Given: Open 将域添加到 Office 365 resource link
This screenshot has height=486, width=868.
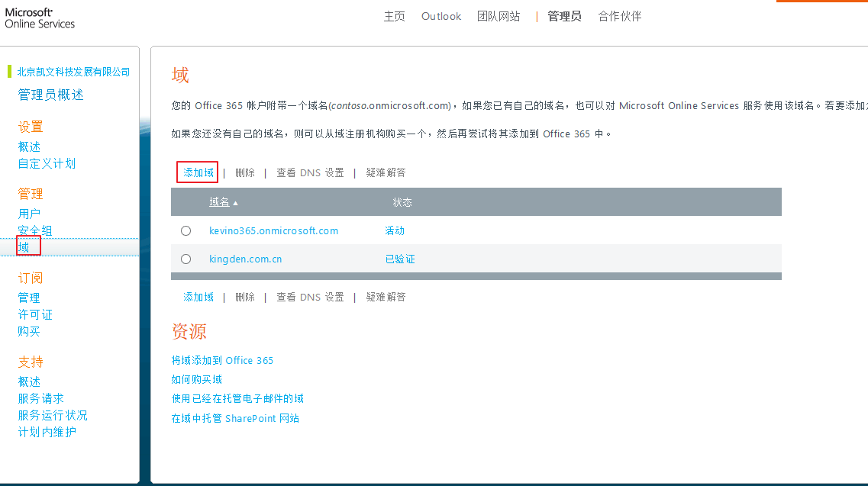Looking at the screenshot, I should click(x=222, y=360).
